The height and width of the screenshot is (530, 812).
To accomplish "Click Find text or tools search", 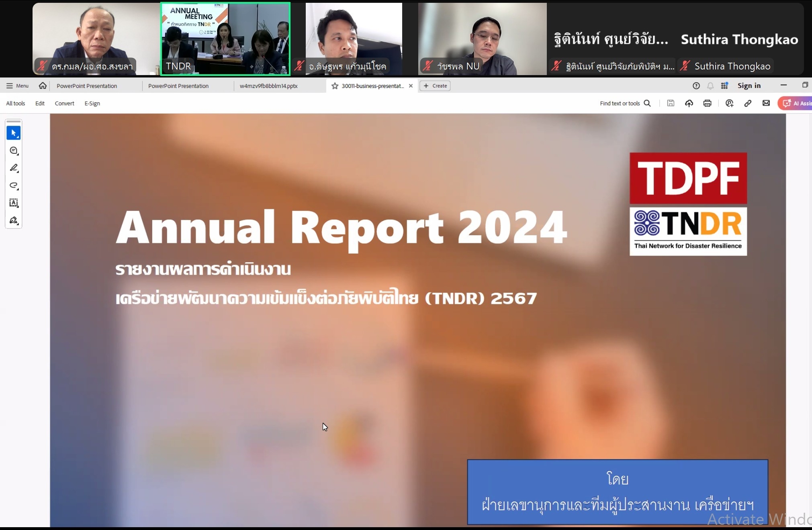I will click(x=625, y=103).
